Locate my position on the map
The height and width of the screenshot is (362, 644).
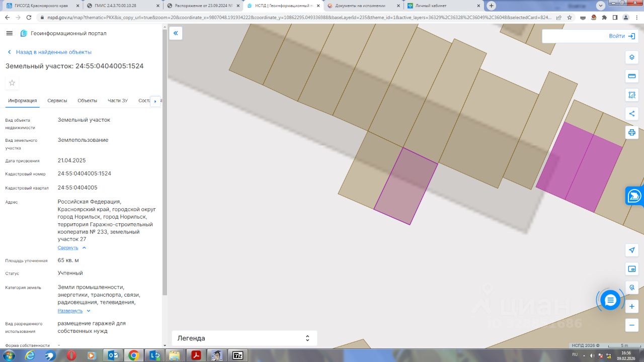[x=632, y=250]
